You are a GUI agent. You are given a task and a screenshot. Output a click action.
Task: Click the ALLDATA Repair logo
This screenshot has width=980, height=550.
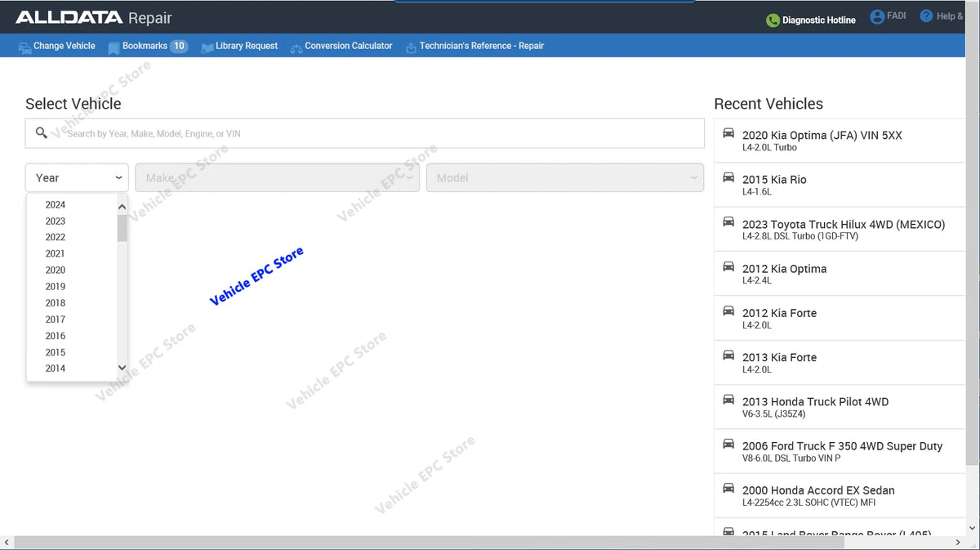(x=94, y=18)
